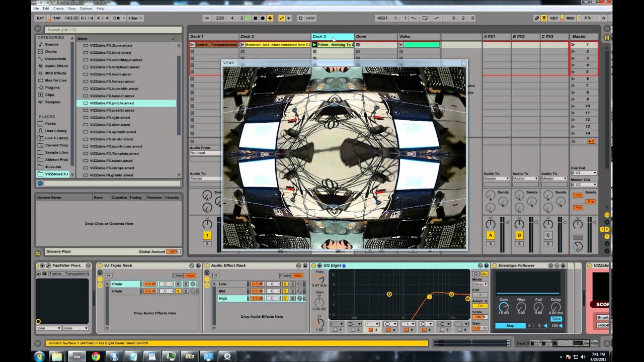
Task: Open A FX1 Audio To dropdown
Action: (x=497, y=178)
